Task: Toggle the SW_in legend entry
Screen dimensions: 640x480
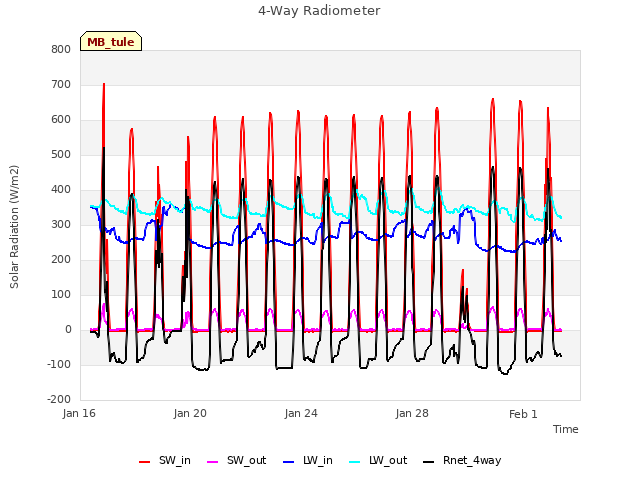Action: 165,460
